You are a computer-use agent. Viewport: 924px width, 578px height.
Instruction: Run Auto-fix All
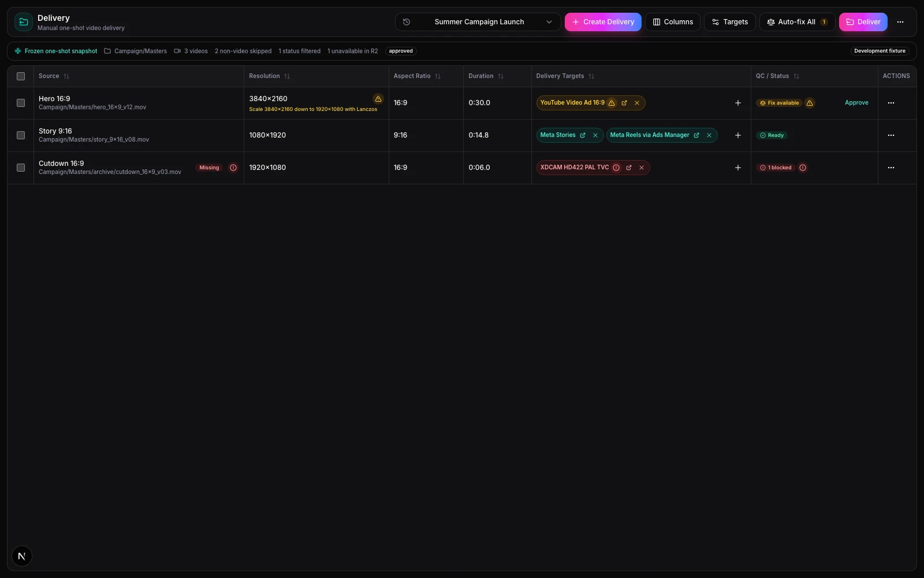point(797,22)
